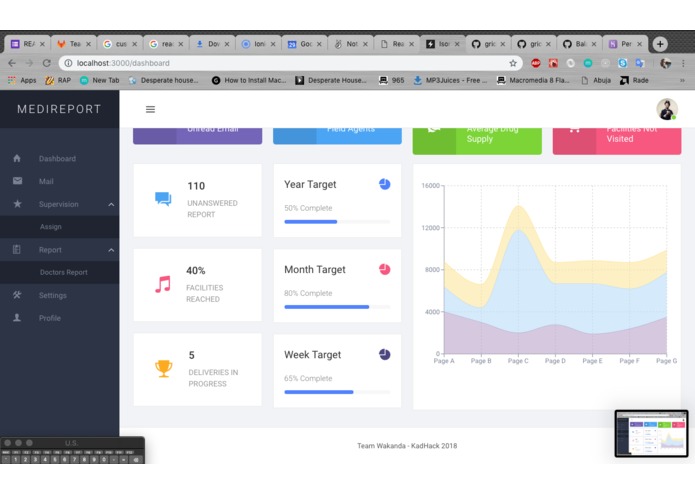Click the Profile person icon
695x494 pixels.
tap(17, 318)
